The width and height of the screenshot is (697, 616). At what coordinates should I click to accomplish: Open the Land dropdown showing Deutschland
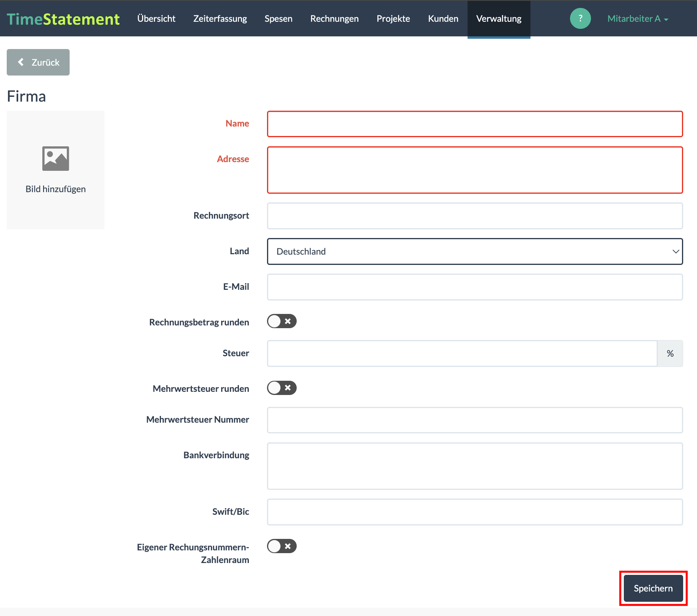click(475, 251)
